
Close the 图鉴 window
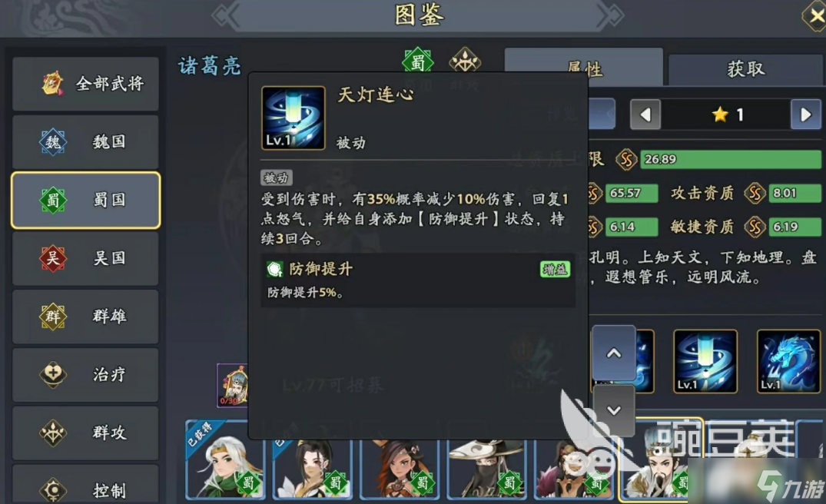click(815, 17)
